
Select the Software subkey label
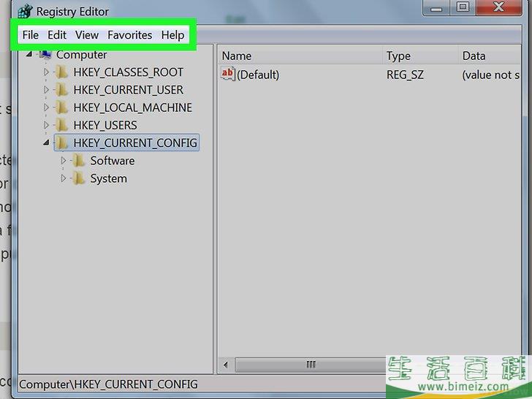tap(113, 161)
